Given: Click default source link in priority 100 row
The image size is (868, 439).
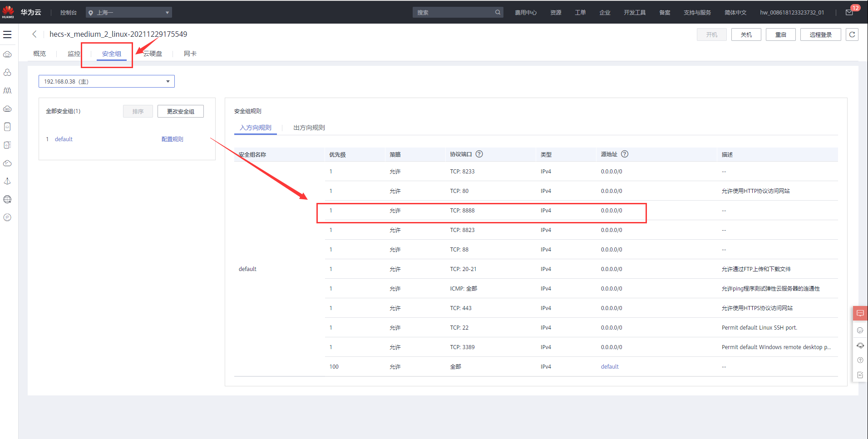Looking at the screenshot, I should [610, 367].
